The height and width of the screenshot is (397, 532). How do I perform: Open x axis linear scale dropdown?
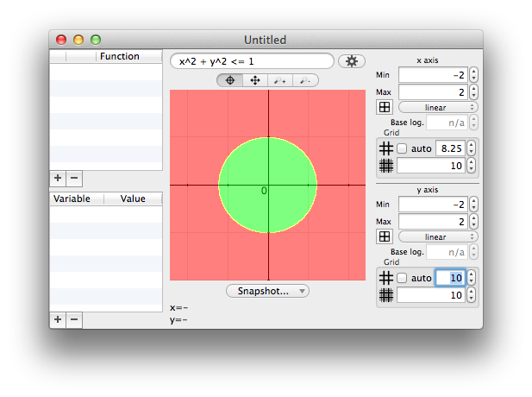(x=438, y=107)
